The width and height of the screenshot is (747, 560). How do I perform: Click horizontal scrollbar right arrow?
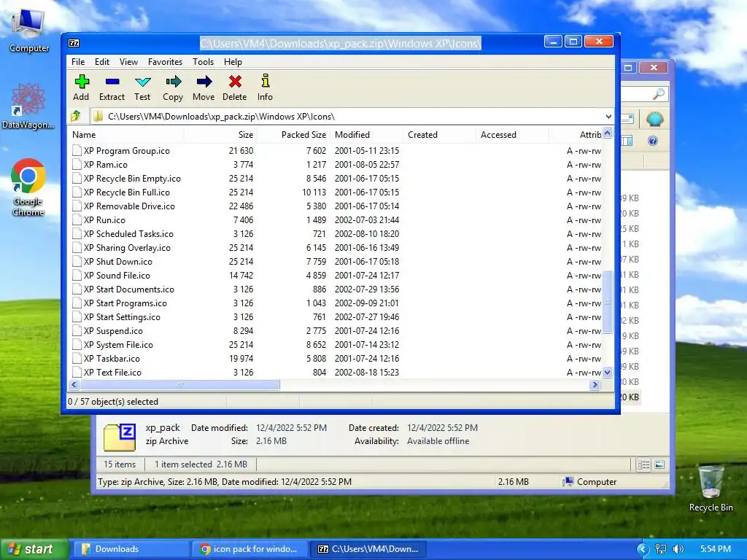click(595, 385)
